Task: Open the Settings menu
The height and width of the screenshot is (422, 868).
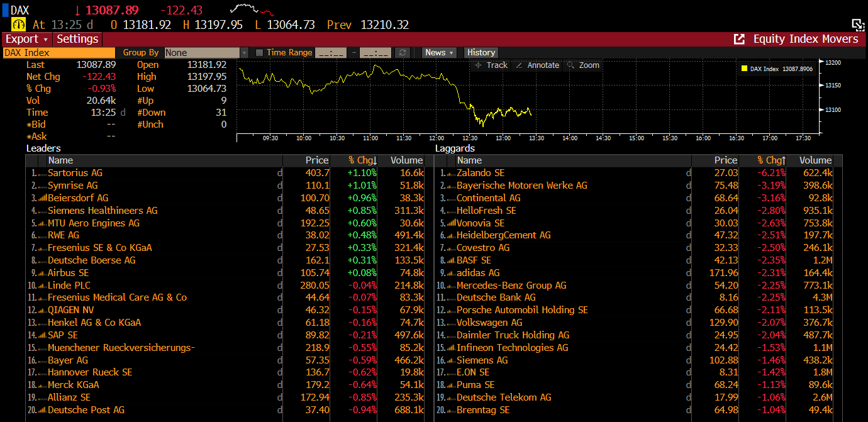Action: [77, 39]
